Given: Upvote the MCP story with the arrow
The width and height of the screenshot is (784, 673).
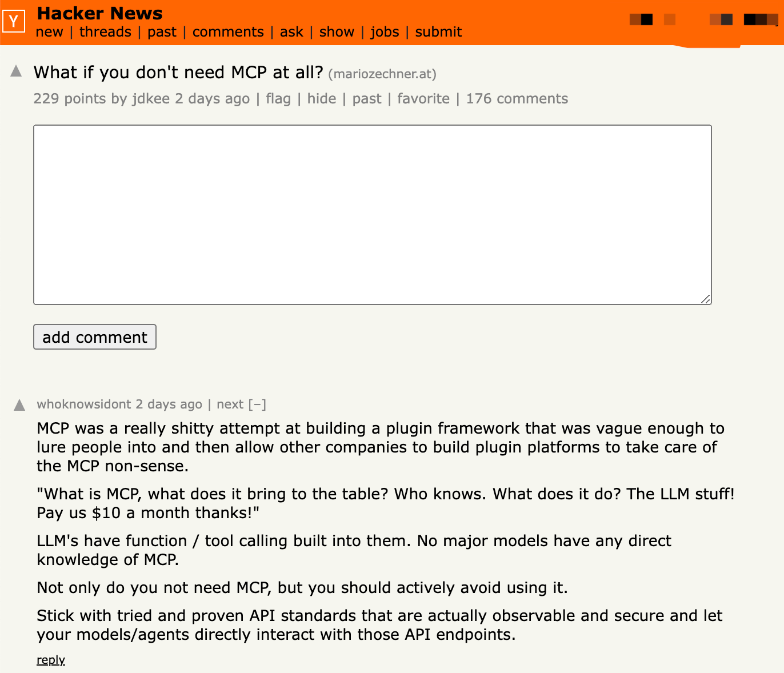Looking at the screenshot, I should point(16,71).
